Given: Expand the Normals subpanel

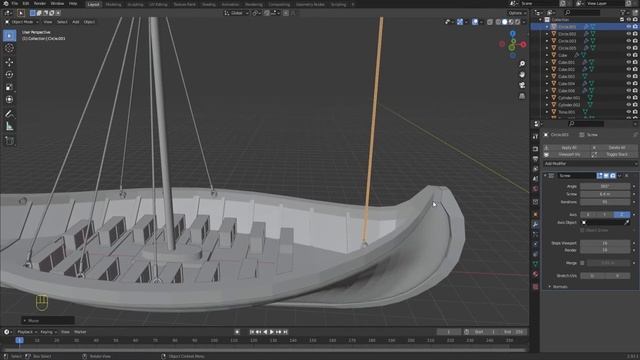Looking at the screenshot, I should [x=550, y=287].
